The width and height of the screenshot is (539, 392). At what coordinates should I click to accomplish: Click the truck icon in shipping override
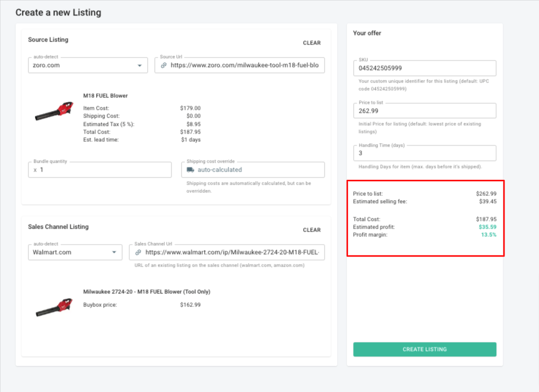pyautogui.click(x=191, y=170)
